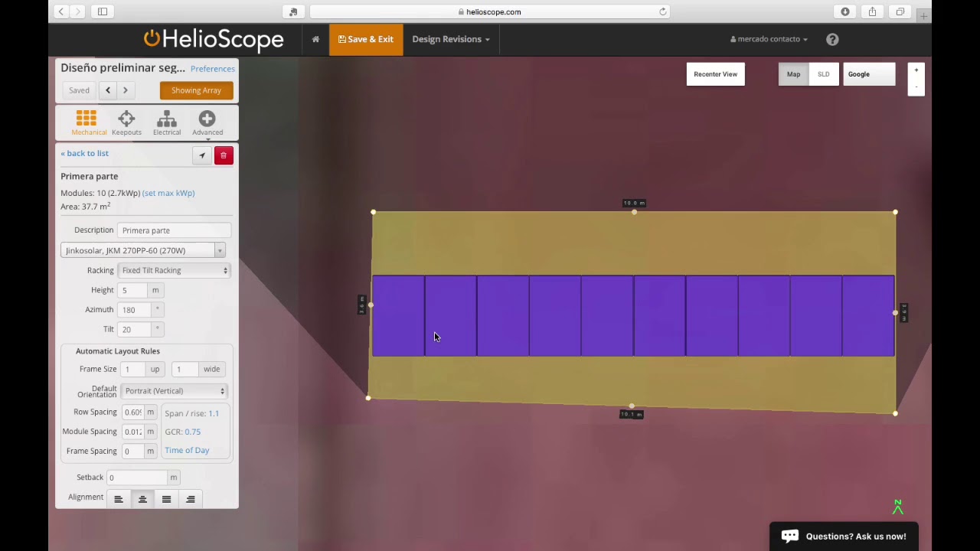Click set max kWp link

coord(168,193)
